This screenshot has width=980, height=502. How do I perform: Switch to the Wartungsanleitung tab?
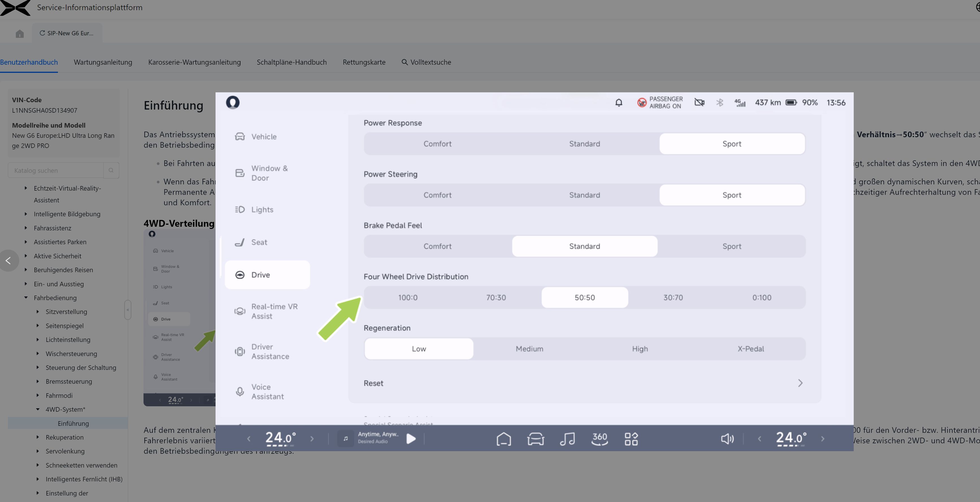pos(103,62)
